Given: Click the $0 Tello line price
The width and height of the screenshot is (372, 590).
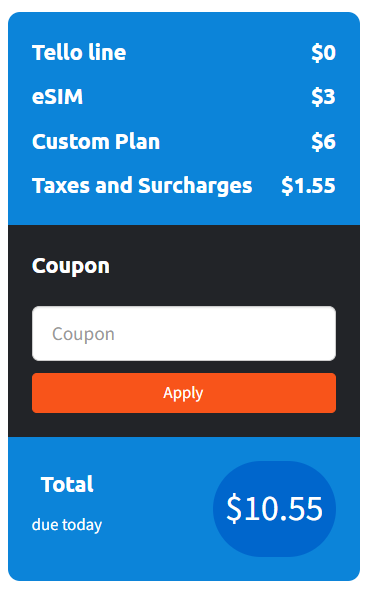Looking at the screenshot, I should (323, 52).
